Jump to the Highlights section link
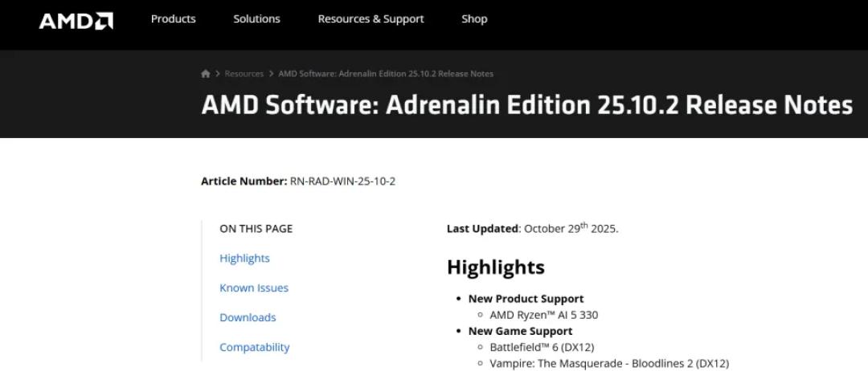The image size is (868, 371). (244, 259)
